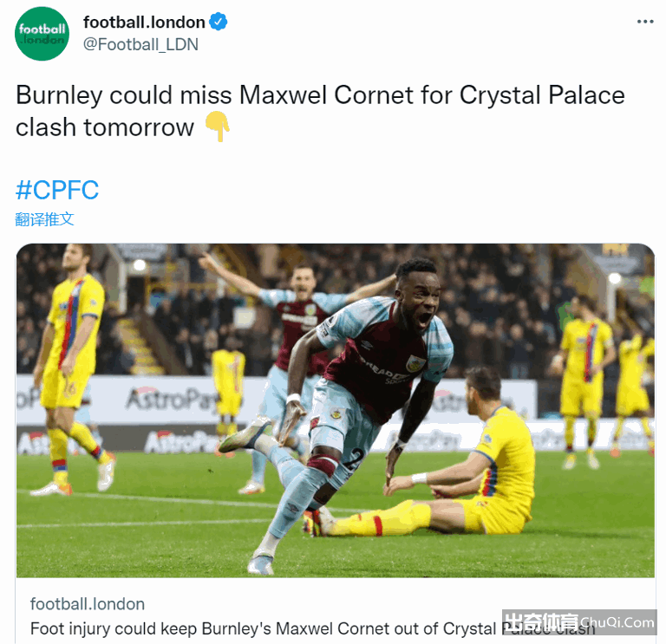666x644 pixels.
Task: Open the three-dot more options menu
Action: 645,22
